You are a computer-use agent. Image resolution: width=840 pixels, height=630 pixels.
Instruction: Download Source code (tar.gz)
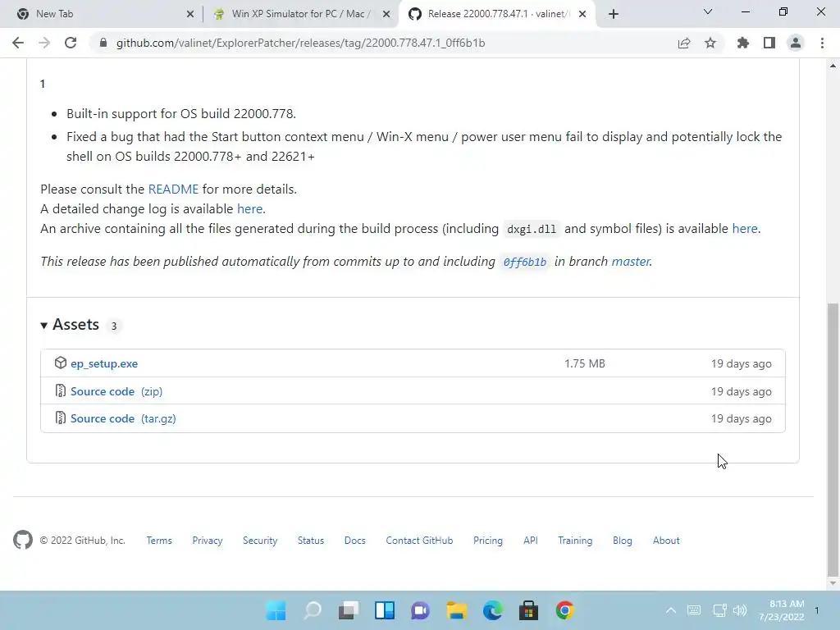click(x=123, y=419)
